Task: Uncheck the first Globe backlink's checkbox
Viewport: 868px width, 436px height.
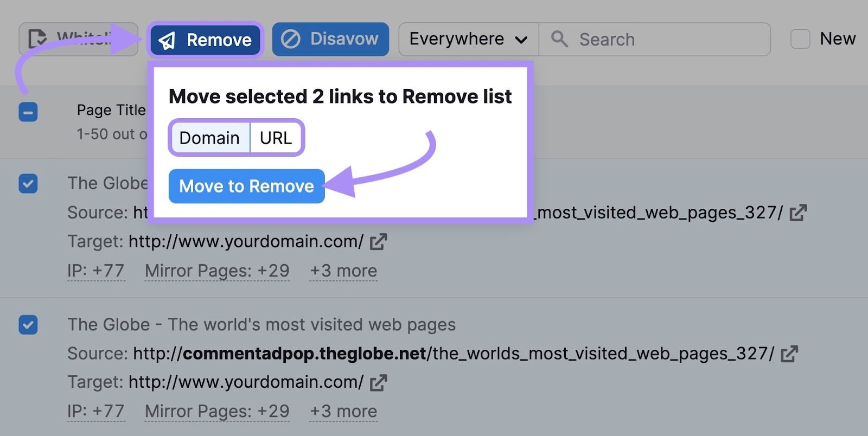Action: pos(28,184)
